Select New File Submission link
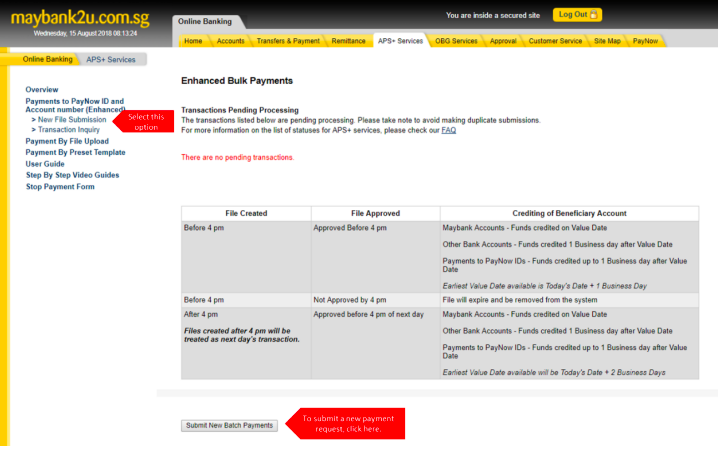 72,119
